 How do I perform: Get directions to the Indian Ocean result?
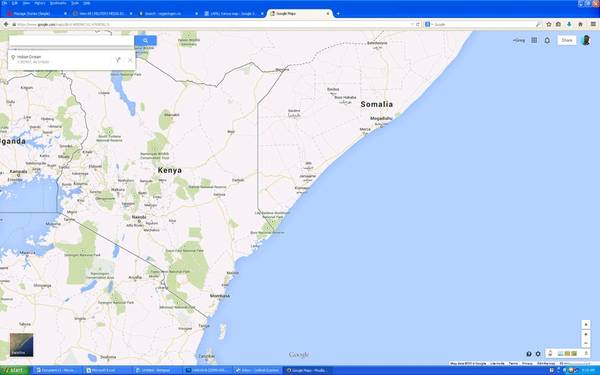click(x=118, y=60)
